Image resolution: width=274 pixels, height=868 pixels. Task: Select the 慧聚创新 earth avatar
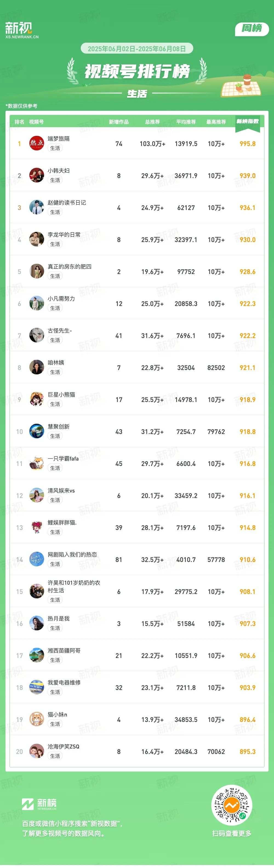(x=36, y=431)
